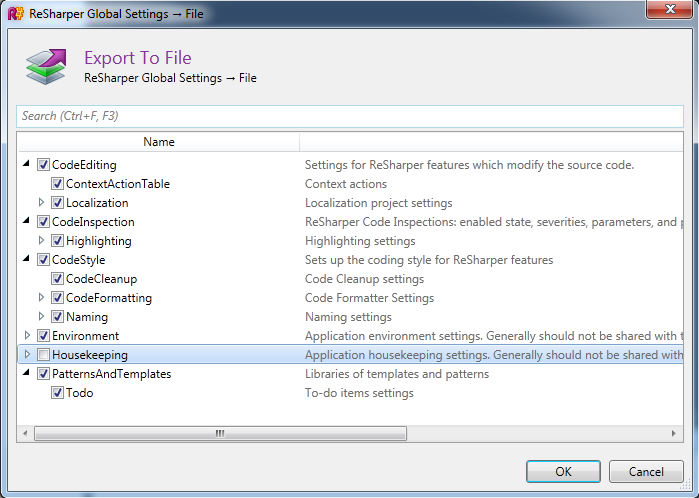Select the Highlighting row label

pos(99,241)
